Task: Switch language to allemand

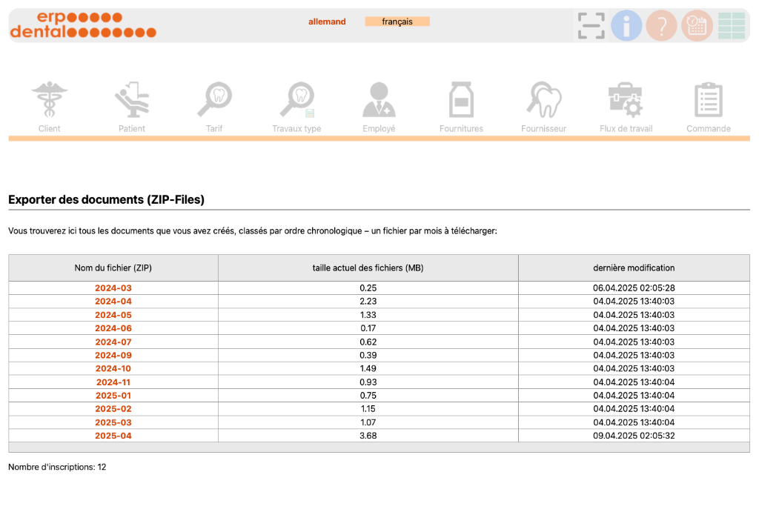Action: (327, 21)
